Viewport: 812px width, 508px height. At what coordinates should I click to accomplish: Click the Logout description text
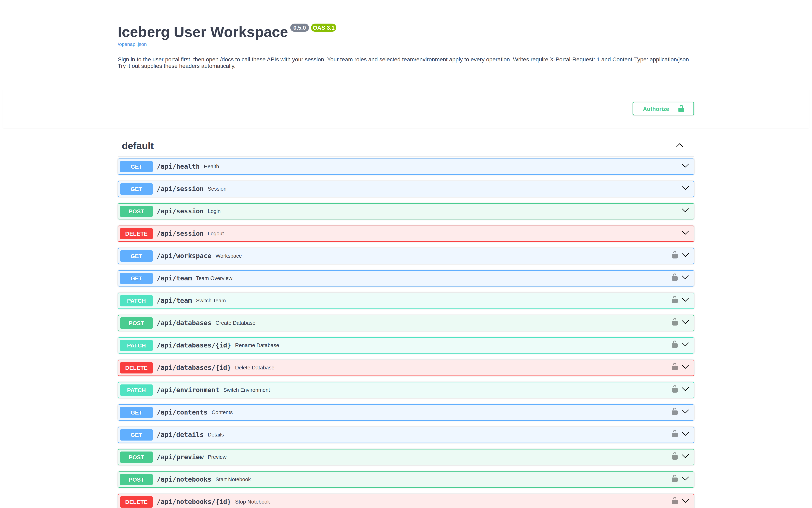click(216, 233)
